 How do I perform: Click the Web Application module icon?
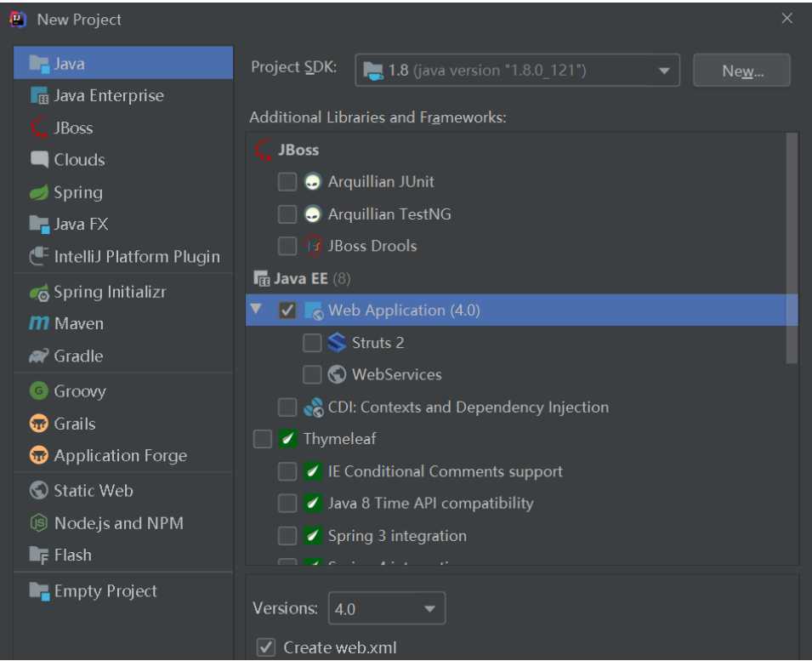314,311
